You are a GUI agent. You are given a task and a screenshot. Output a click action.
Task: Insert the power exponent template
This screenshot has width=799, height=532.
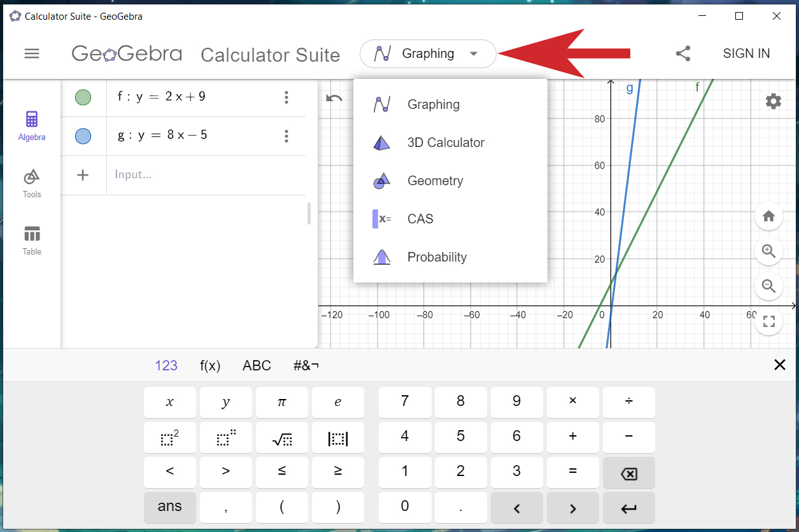coord(225,438)
